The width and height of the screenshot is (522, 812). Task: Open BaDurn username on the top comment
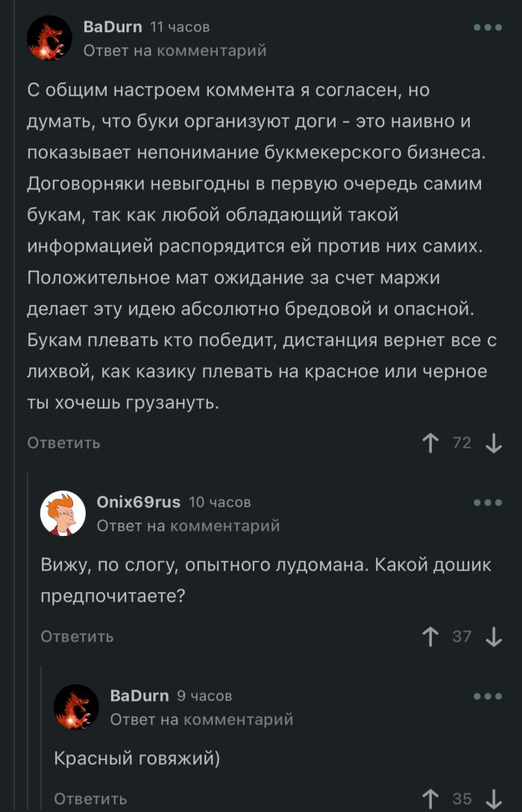(112, 27)
